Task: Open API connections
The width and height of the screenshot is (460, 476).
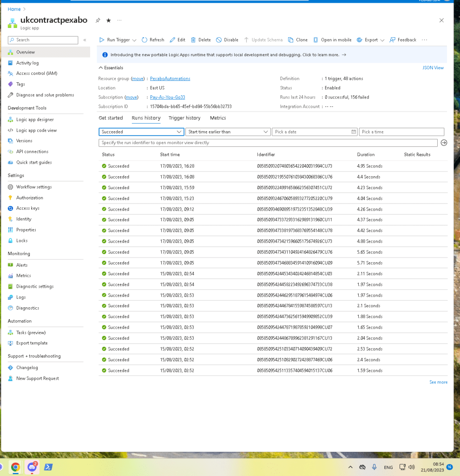Action: coord(32,152)
